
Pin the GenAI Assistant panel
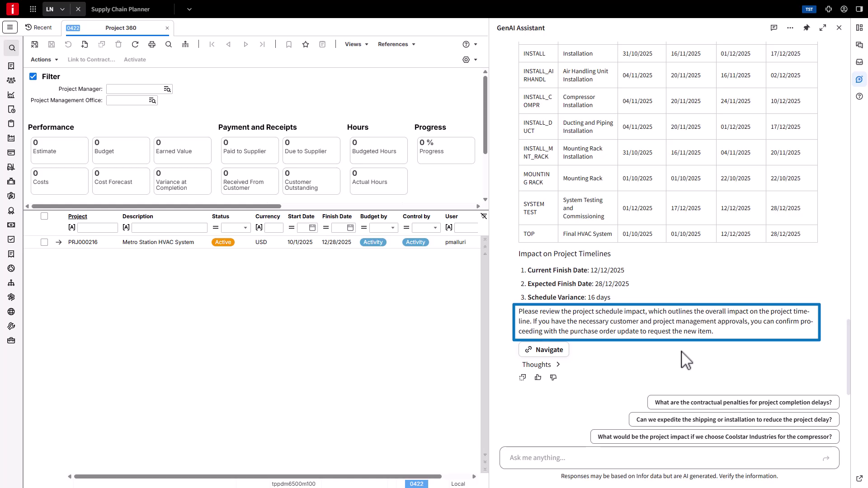pos(807,28)
